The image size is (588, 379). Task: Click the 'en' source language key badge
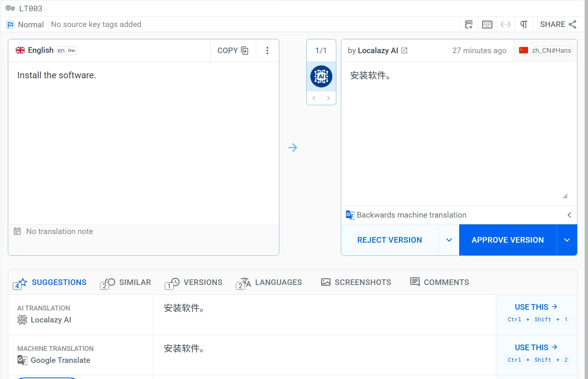[66, 51]
